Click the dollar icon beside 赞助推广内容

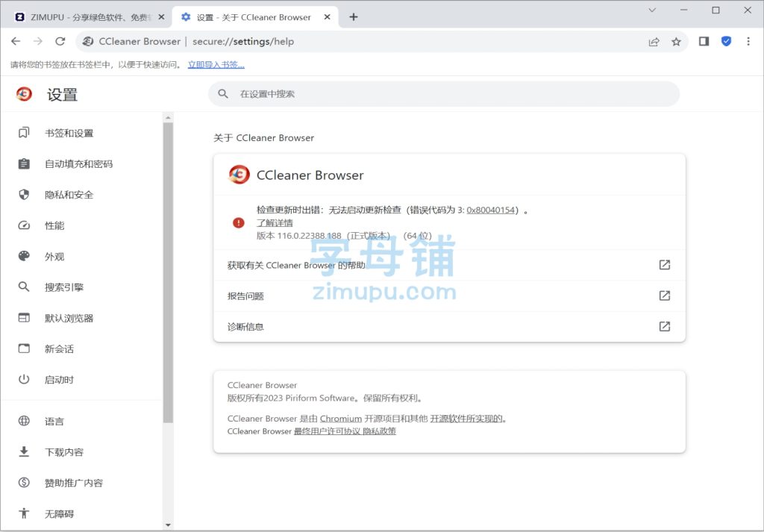coord(24,482)
